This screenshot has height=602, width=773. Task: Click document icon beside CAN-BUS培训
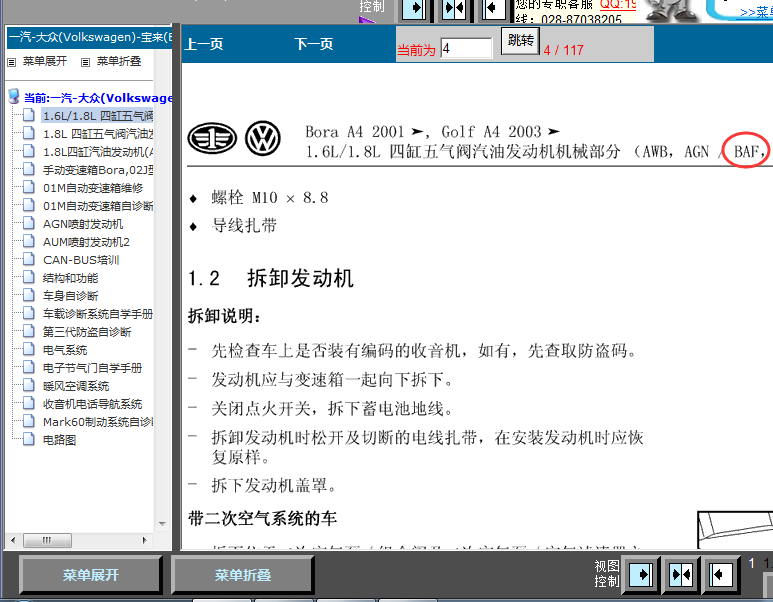click(29, 259)
